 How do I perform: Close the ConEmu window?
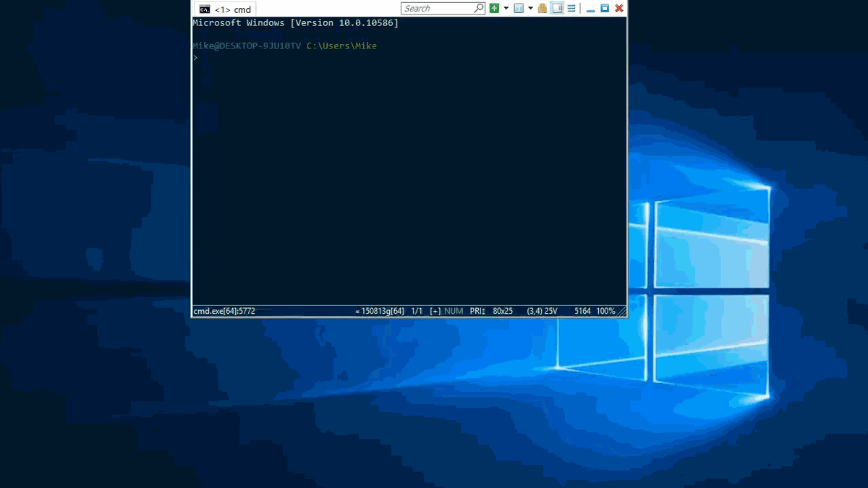tap(619, 9)
